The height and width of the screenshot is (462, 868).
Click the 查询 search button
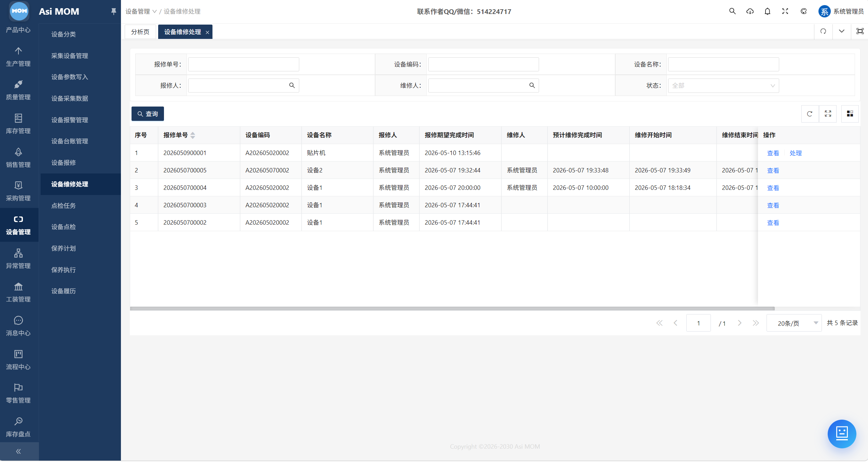click(x=148, y=114)
